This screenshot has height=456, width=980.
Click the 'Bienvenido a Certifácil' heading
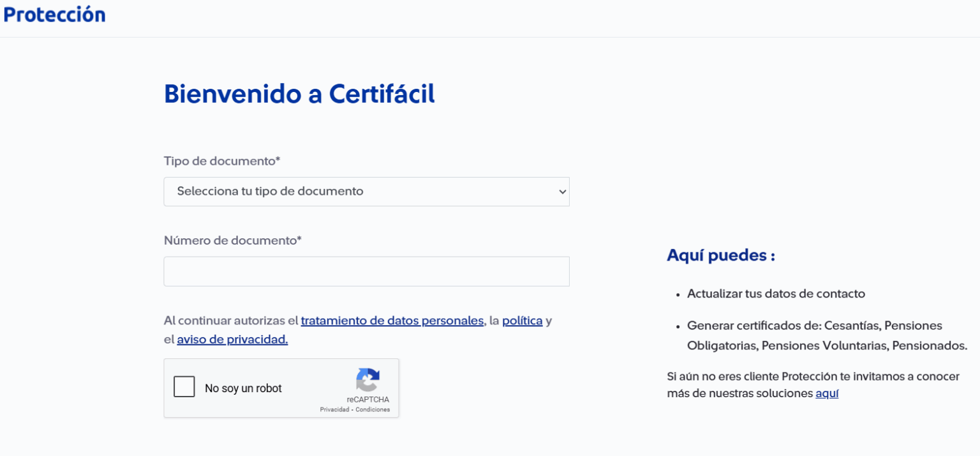299,94
